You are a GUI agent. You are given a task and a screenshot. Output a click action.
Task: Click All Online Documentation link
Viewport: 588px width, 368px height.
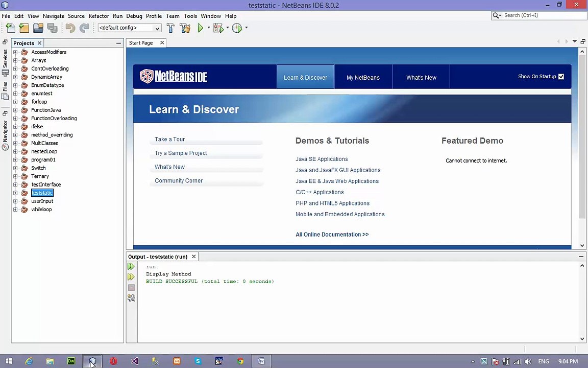pyautogui.click(x=332, y=235)
